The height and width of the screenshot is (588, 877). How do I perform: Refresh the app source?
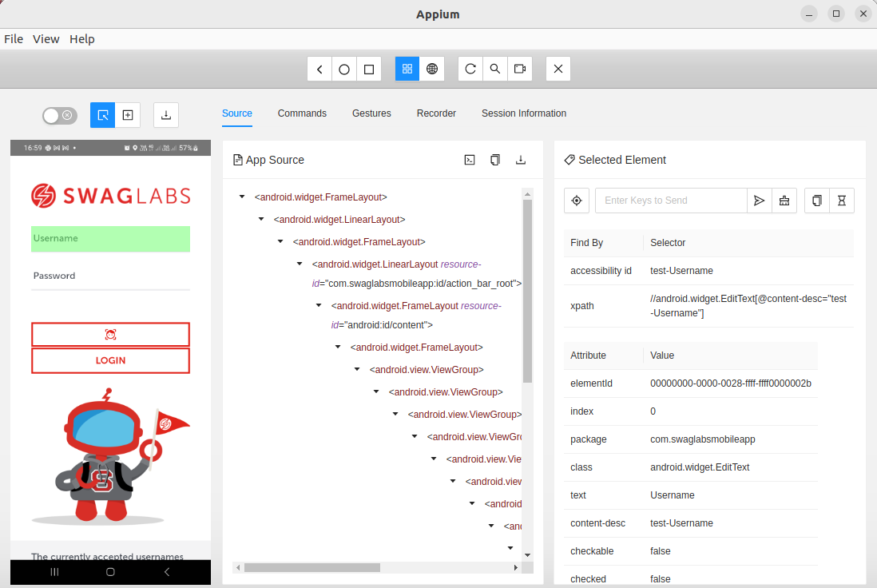[x=470, y=69]
